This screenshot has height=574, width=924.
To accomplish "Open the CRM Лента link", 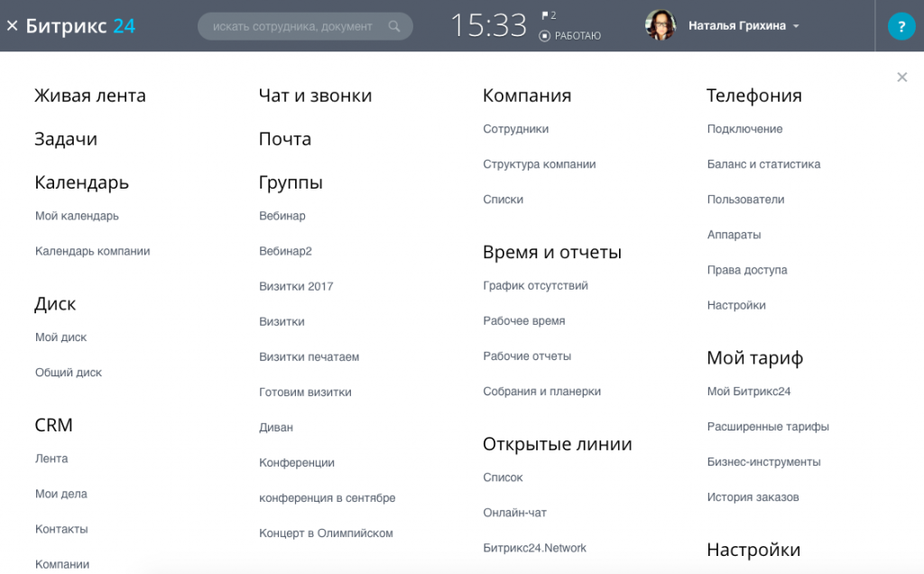I will [51, 458].
